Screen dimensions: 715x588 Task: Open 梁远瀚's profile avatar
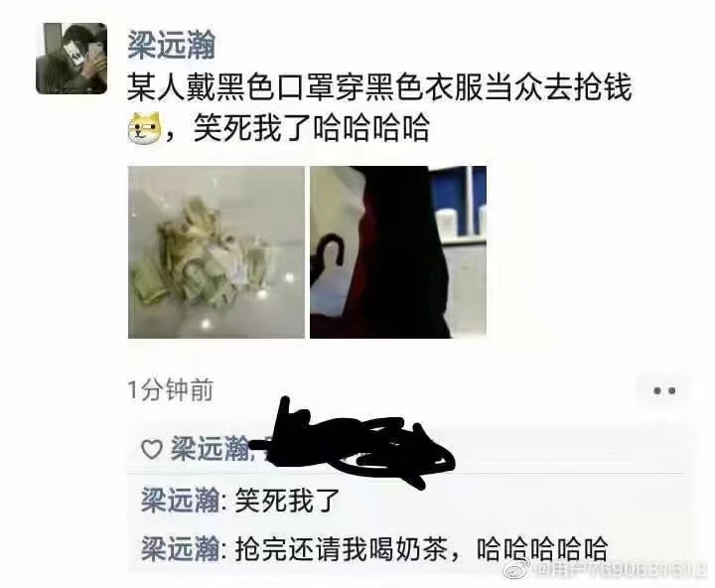(x=71, y=59)
